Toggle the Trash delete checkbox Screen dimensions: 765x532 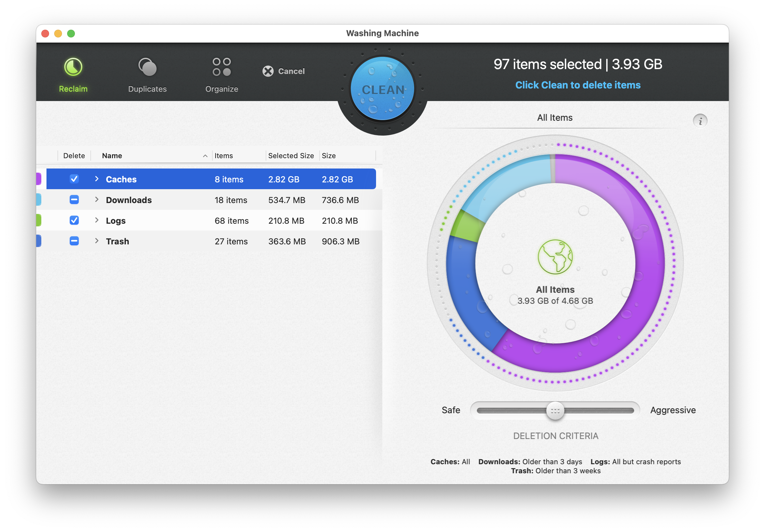point(74,241)
